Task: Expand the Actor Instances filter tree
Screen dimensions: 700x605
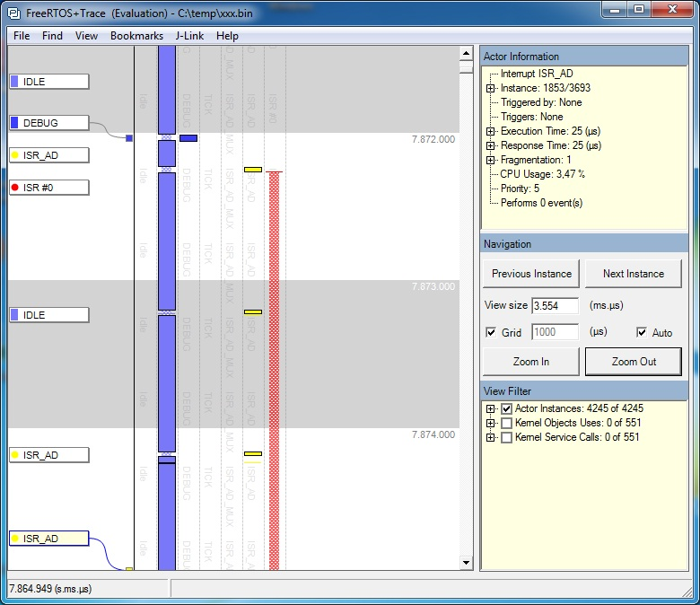Action: tap(490, 408)
